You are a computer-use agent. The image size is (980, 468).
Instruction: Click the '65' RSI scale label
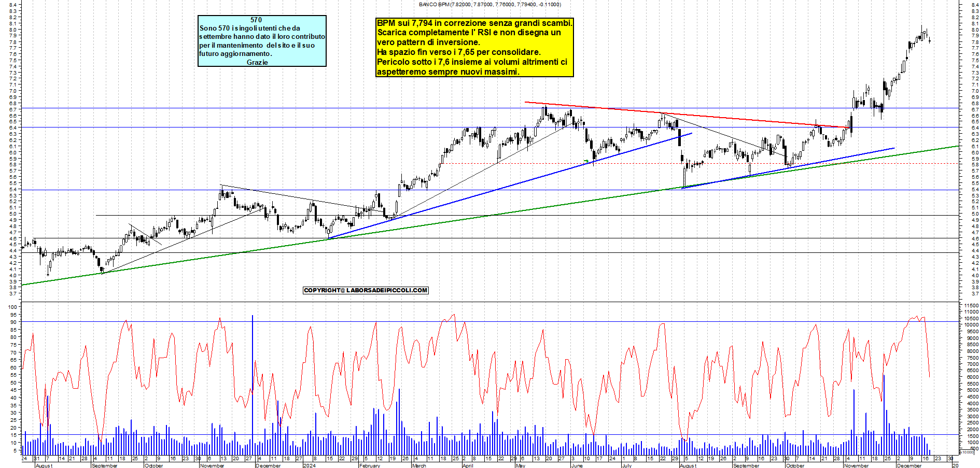coord(15,360)
